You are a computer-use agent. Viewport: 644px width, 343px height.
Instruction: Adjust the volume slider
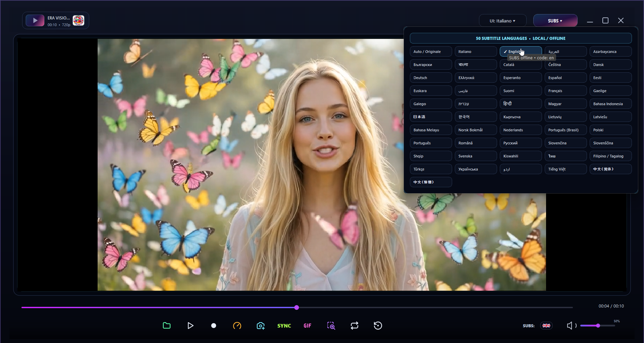click(x=598, y=326)
